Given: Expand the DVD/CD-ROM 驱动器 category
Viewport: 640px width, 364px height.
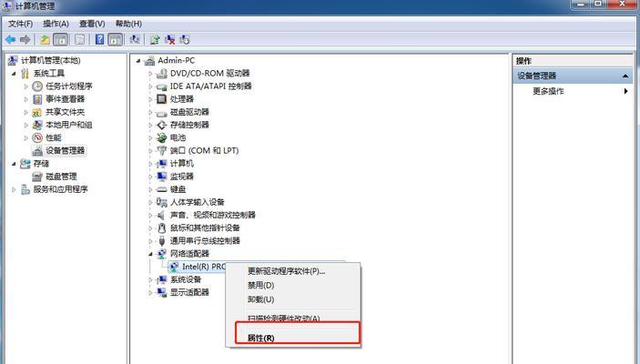Looking at the screenshot, I should click(x=150, y=74).
